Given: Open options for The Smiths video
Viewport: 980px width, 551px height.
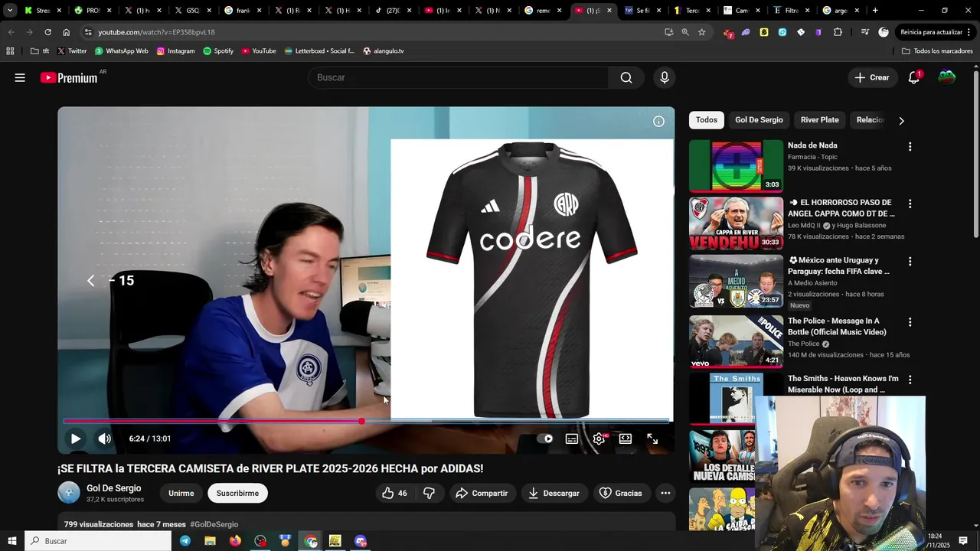Looking at the screenshot, I should point(910,380).
